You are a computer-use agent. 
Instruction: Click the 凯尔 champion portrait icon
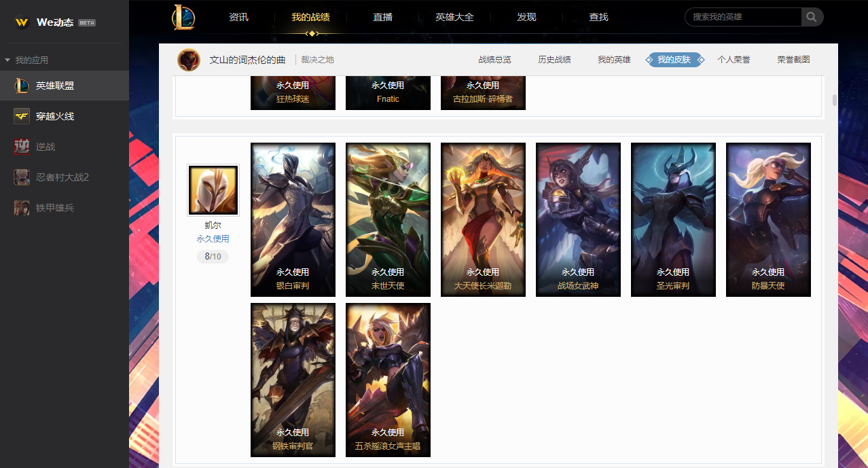(x=213, y=190)
